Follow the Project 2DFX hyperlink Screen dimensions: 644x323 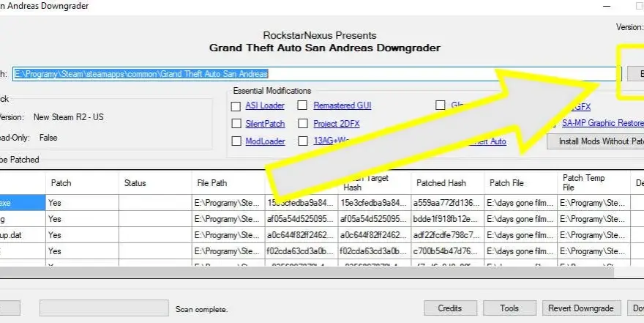click(337, 124)
